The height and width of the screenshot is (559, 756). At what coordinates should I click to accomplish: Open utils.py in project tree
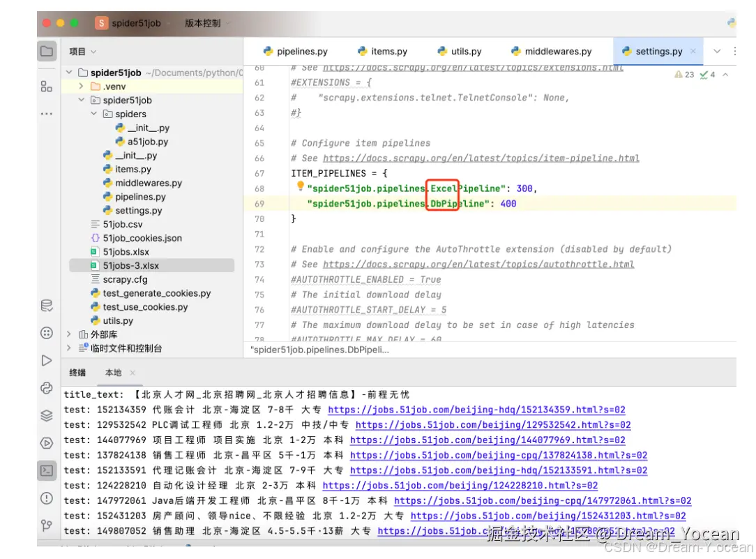112,320
